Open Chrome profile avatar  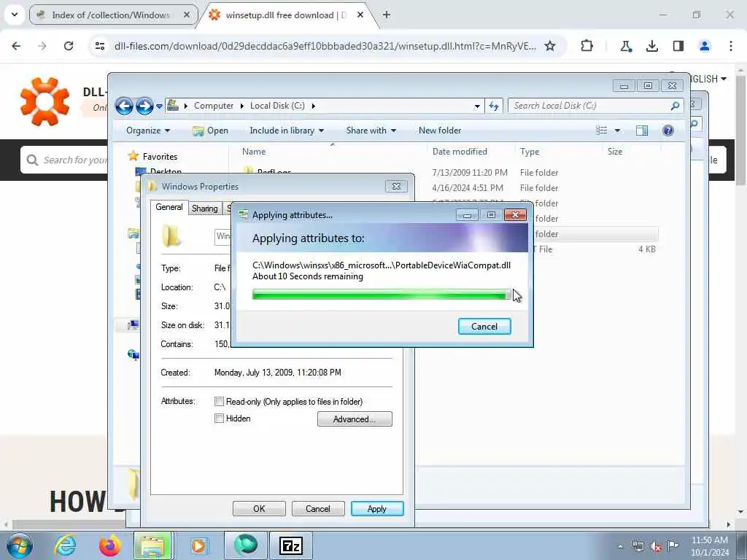pyautogui.click(x=705, y=46)
